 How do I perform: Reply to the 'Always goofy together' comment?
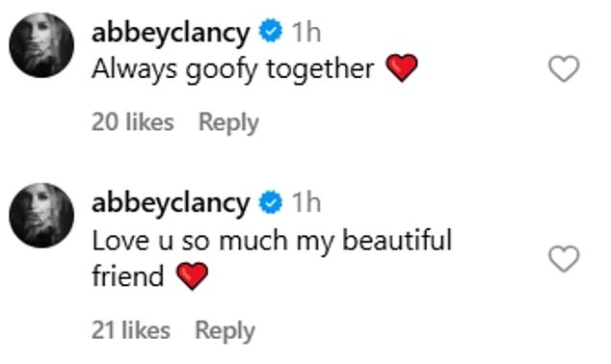click(x=228, y=123)
